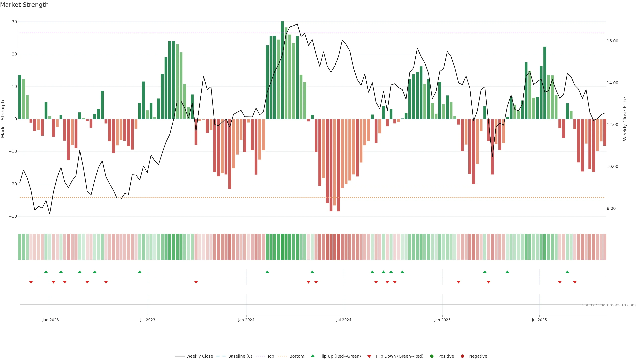Click the Bottom legend line icon
Viewport: 644px width, 362px height.
[x=282, y=356]
